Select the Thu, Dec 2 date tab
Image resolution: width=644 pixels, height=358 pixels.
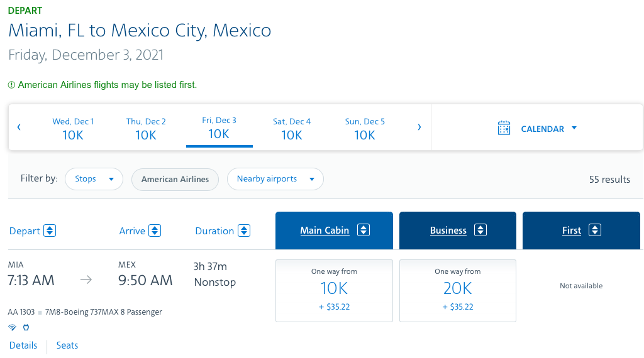tap(146, 129)
